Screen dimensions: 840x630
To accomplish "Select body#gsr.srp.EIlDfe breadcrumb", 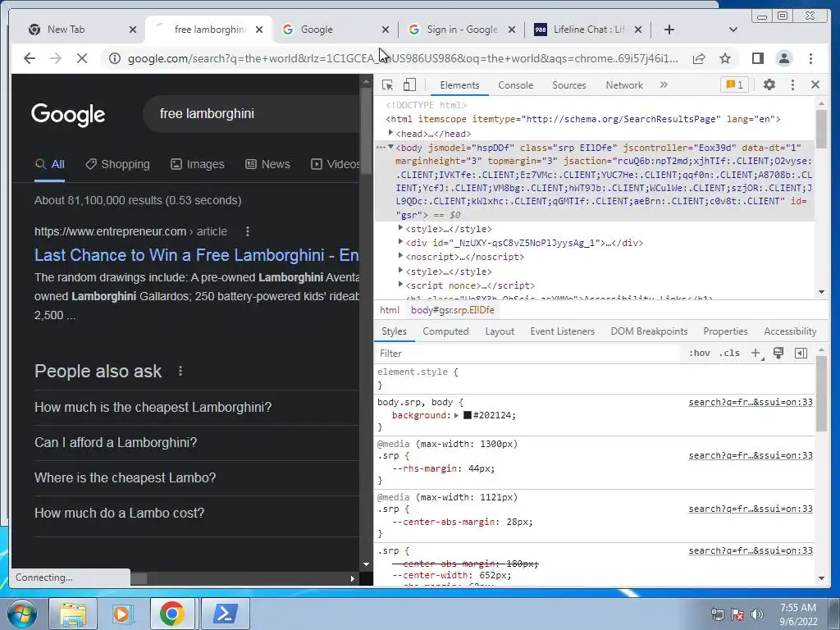I will click(x=452, y=310).
